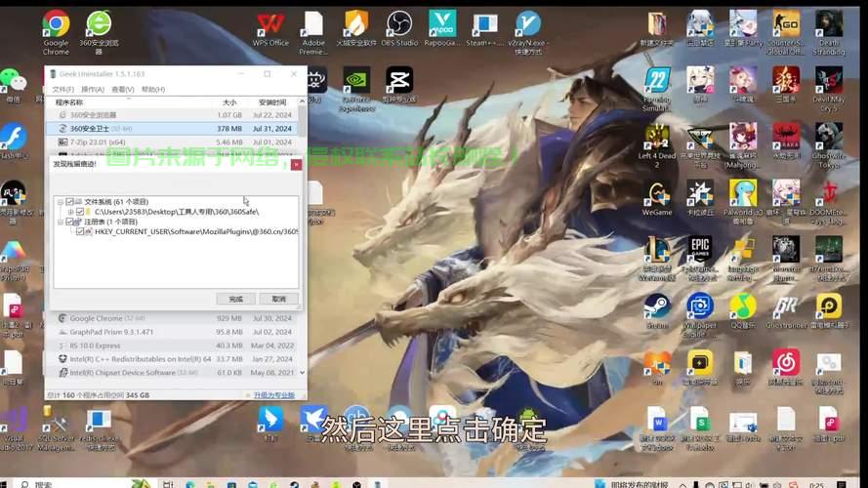Open Wallpaper Engine desktop icon
This screenshot has width=868, height=488.
(x=700, y=314)
